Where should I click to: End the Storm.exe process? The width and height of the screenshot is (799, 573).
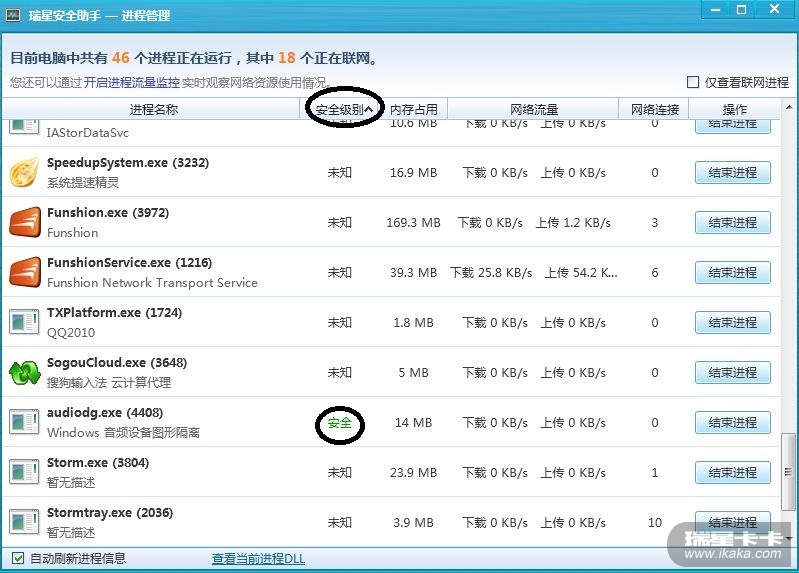tap(733, 473)
